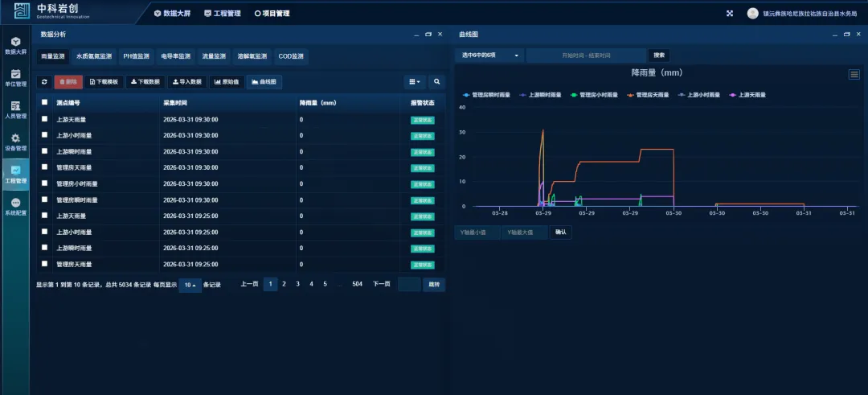Go to page 3 of the records
Image resolution: width=868 pixels, height=395 pixels.
[297, 284]
